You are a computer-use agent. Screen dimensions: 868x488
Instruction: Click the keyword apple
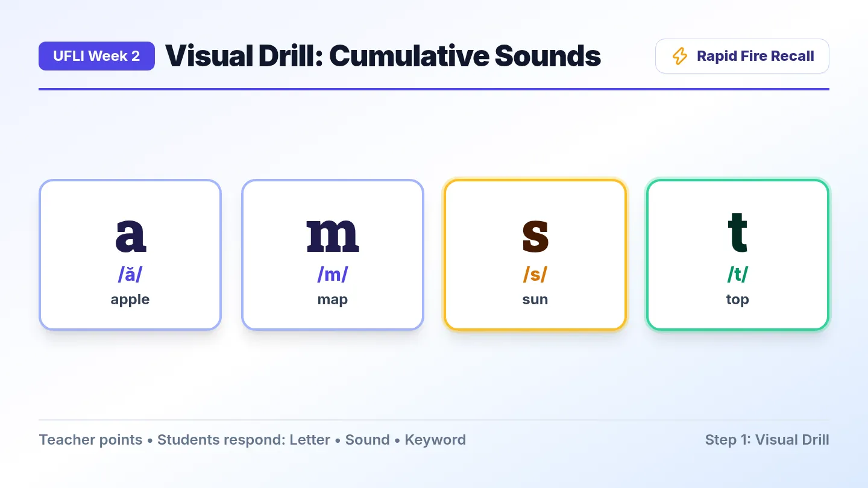130,299
